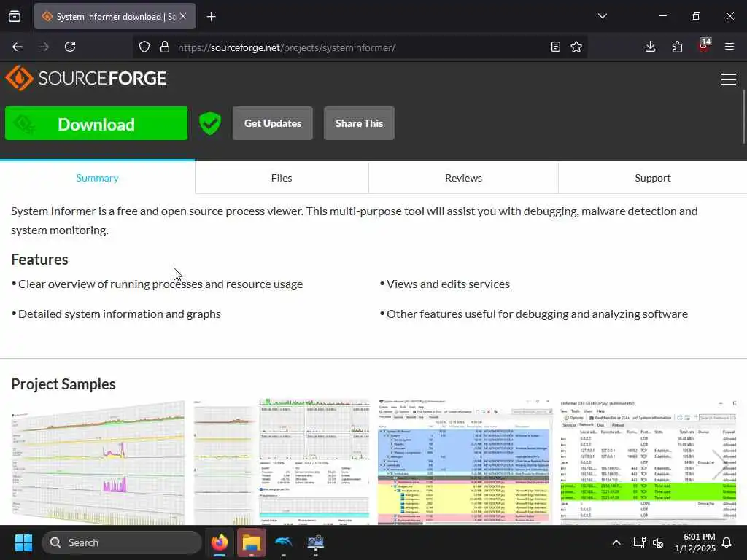Screen dimensions: 747x560
Task: Go to the Support tab
Action: pyautogui.click(x=653, y=178)
